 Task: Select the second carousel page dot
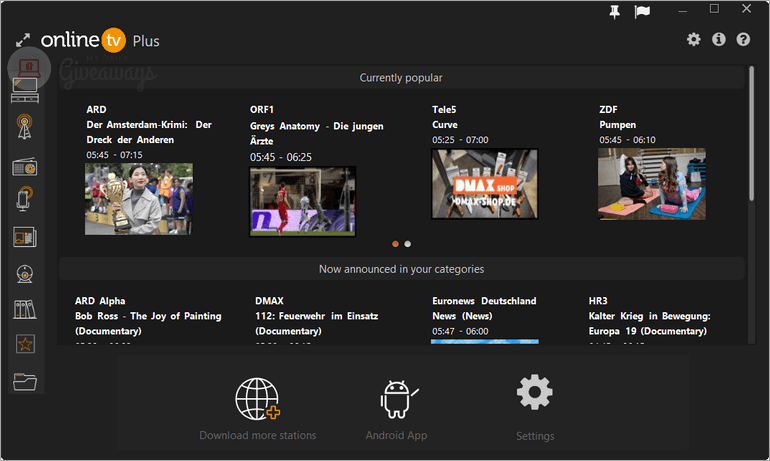(x=408, y=244)
